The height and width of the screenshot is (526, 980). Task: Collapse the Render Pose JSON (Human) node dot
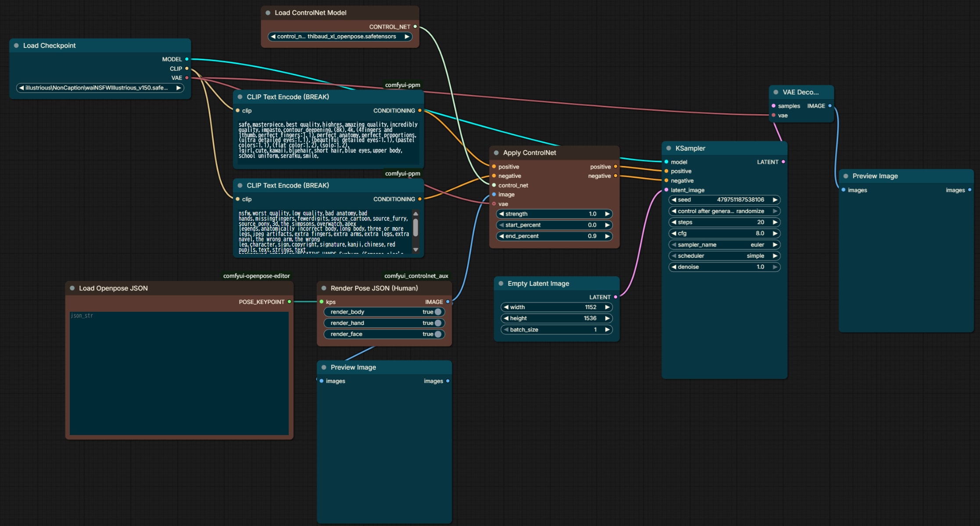(x=324, y=288)
